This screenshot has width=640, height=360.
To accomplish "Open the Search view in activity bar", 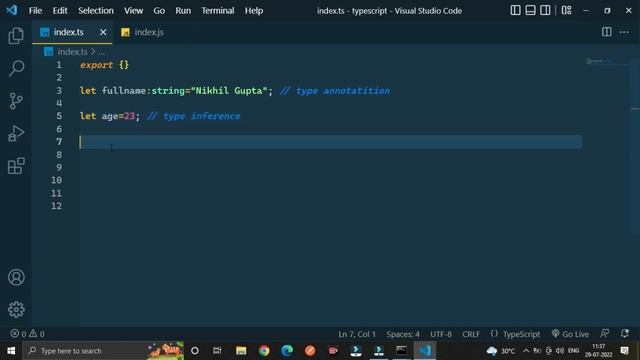I will (16, 68).
